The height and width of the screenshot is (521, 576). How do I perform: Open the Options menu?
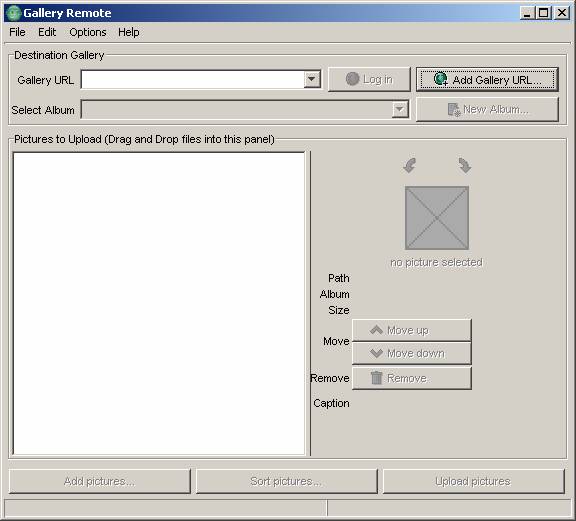pos(88,32)
